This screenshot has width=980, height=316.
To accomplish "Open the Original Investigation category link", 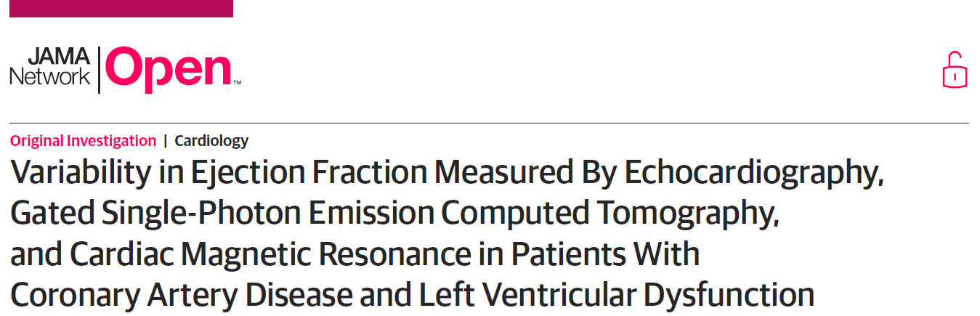I will [x=83, y=141].
